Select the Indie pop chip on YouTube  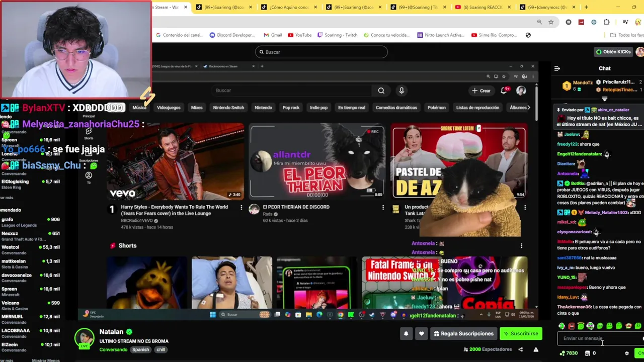(x=319, y=108)
